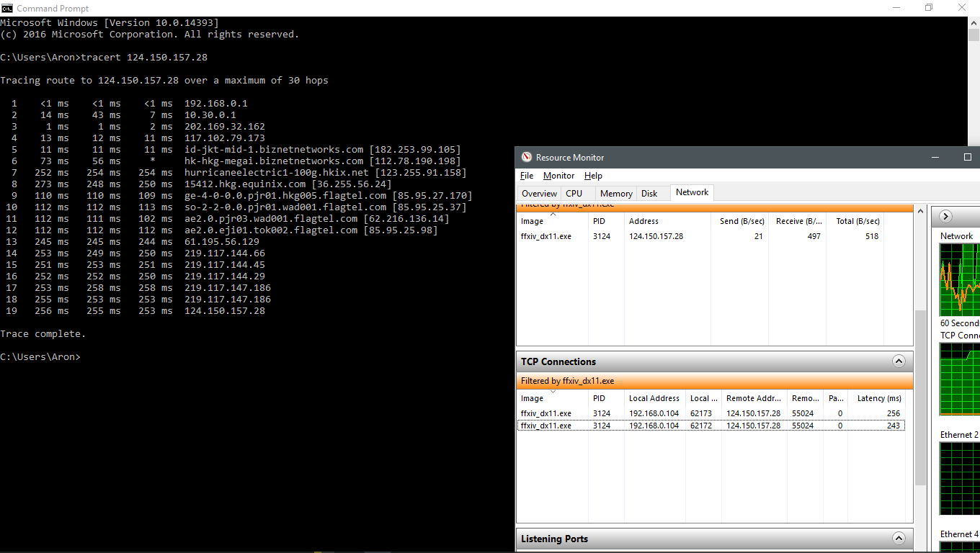
Task: Click hop 13 line with 61.195.56.129
Action: (133, 242)
